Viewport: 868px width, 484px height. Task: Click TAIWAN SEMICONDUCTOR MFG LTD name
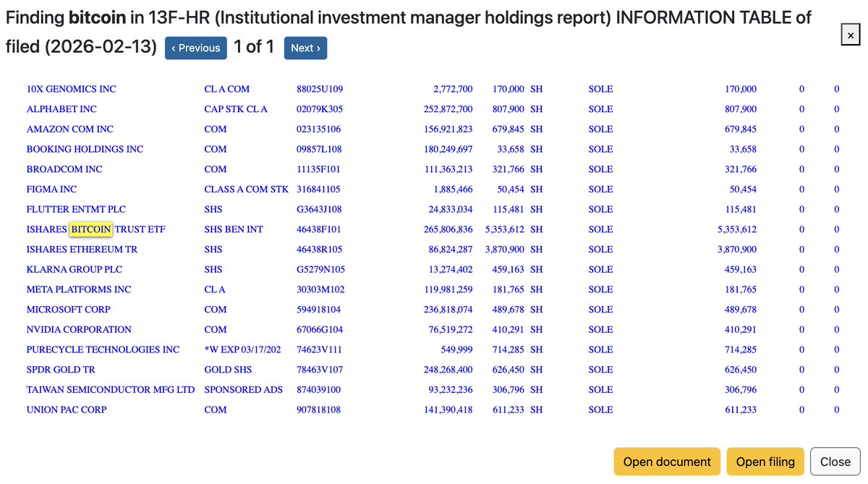[x=111, y=389]
